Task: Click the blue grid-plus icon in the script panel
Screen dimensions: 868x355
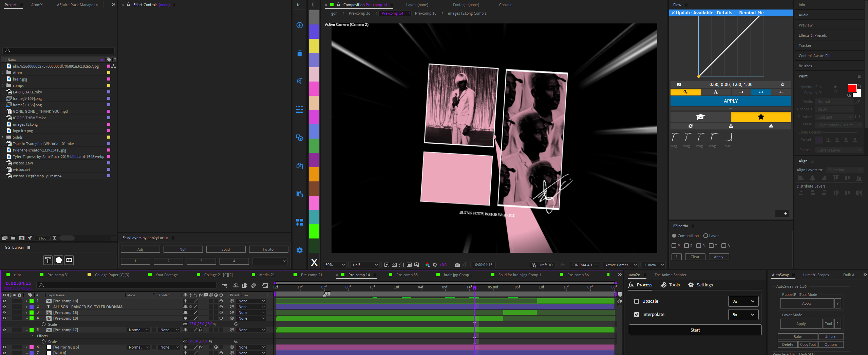Action: tap(299, 222)
